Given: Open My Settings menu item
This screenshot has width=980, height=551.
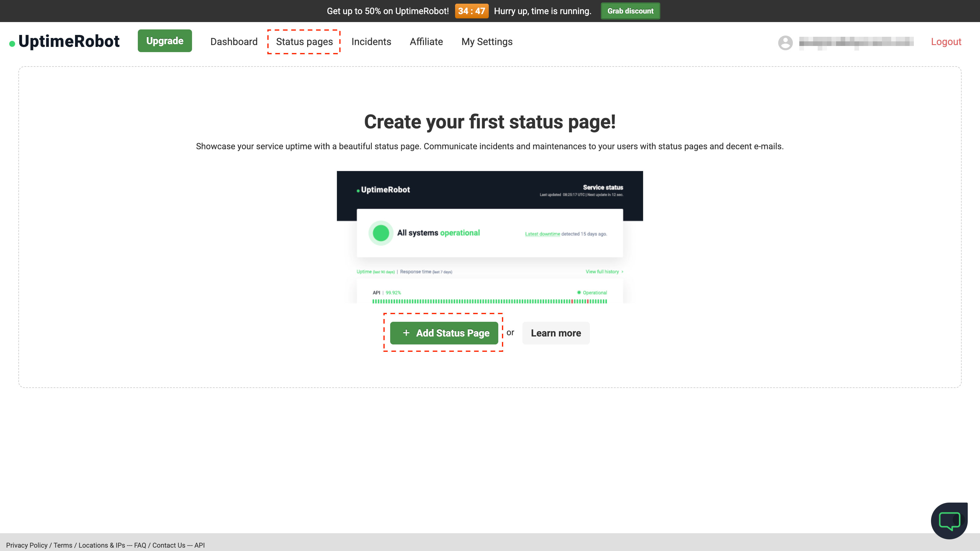Looking at the screenshot, I should (x=487, y=41).
